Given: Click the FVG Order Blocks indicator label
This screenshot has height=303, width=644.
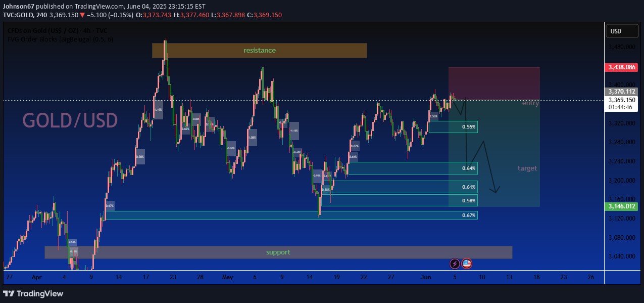Looking at the screenshot, I should pyautogui.click(x=61, y=39).
